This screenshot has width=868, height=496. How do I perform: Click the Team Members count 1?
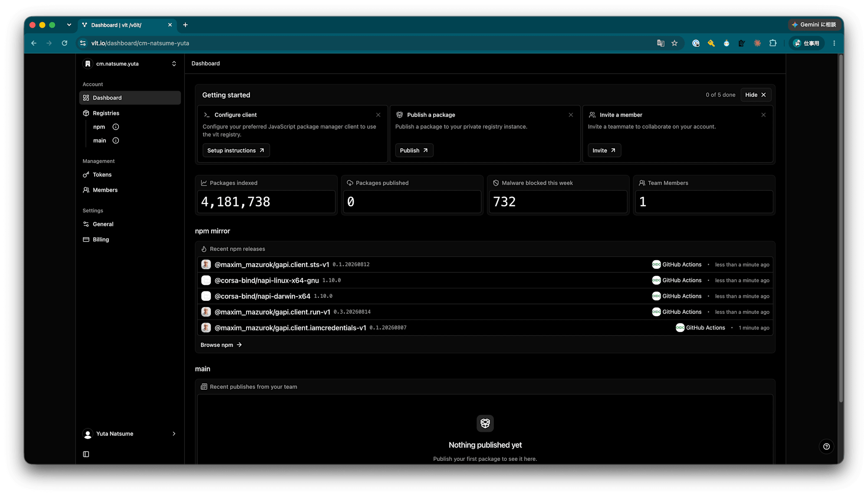click(x=643, y=202)
